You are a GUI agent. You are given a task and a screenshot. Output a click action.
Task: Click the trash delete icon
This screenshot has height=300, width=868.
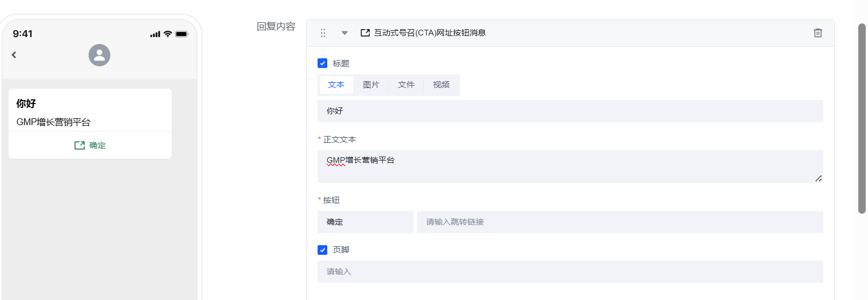[818, 33]
